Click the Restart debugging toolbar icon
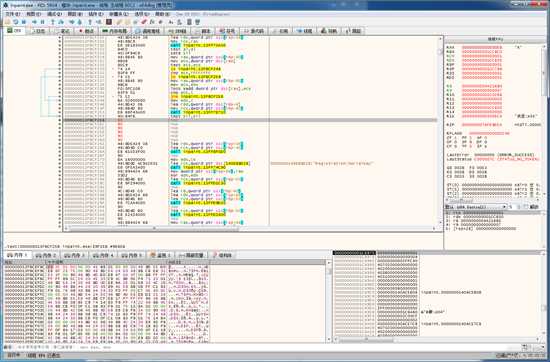The width and height of the screenshot is (550, 362). point(16,22)
